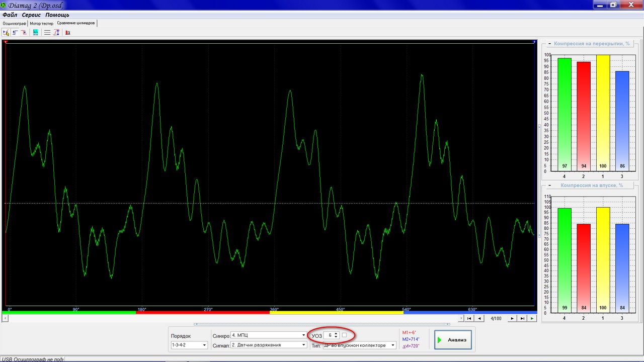Open the Синхро dropdown showing 4. МПЦ

269,335
